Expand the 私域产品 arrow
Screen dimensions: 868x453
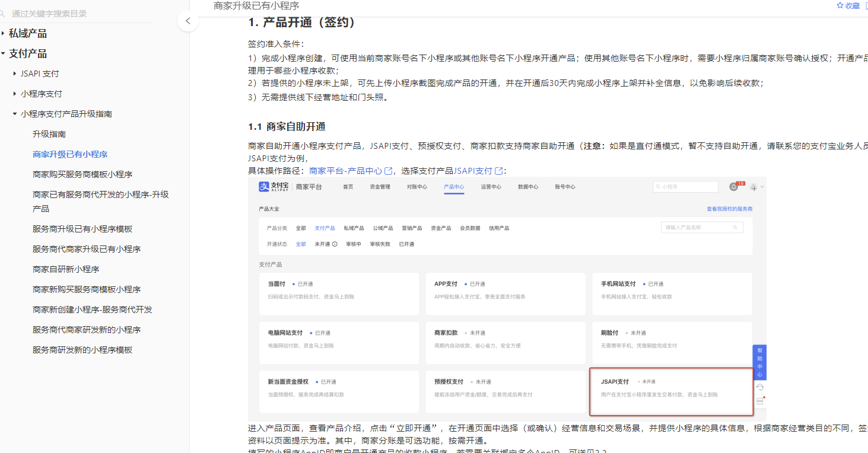(3, 34)
